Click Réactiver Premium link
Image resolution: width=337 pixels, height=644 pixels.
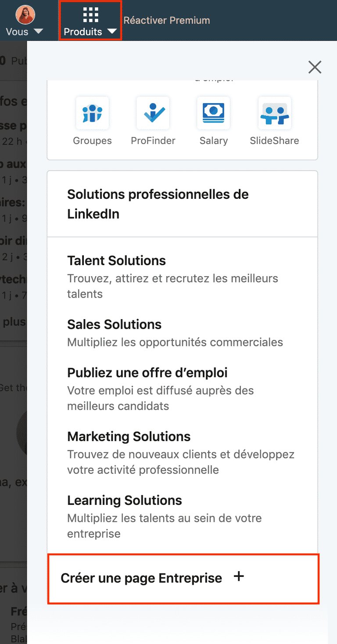click(x=167, y=20)
